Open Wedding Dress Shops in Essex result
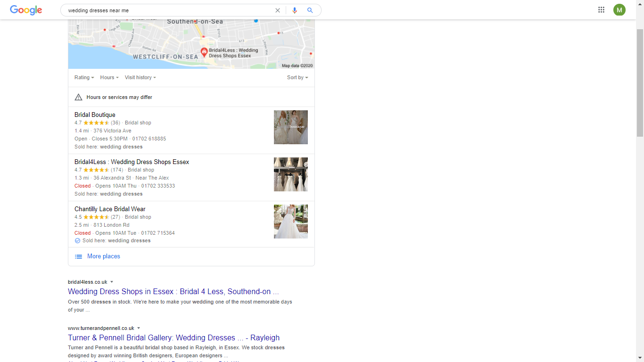Image resolution: width=644 pixels, height=362 pixels. [x=173, y=291]
